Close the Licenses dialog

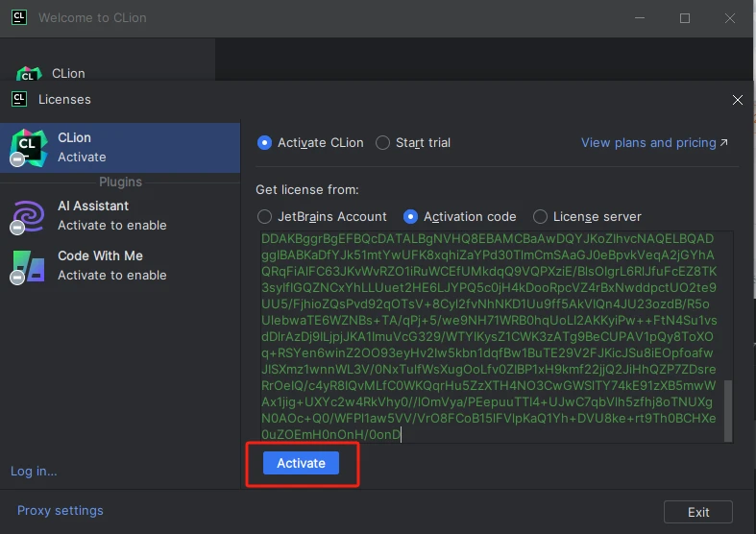(x=738, y=99)
